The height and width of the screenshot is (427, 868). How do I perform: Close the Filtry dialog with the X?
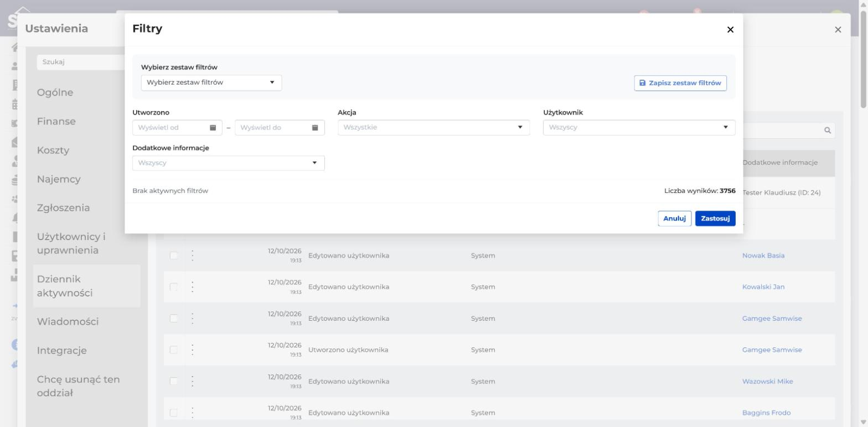[x=730, y=30]
